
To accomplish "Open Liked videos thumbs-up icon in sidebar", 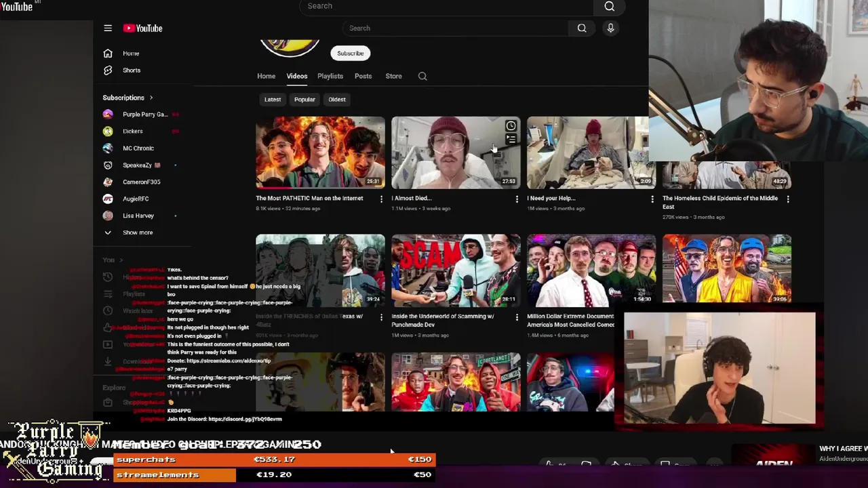I will point(108,327).
